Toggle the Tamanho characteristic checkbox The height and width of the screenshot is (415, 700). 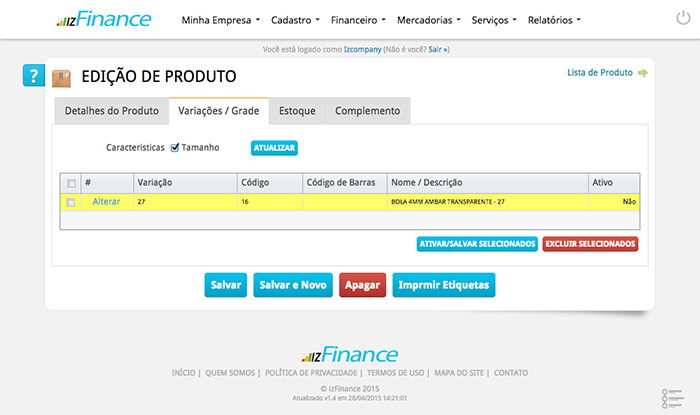[175, 147]
